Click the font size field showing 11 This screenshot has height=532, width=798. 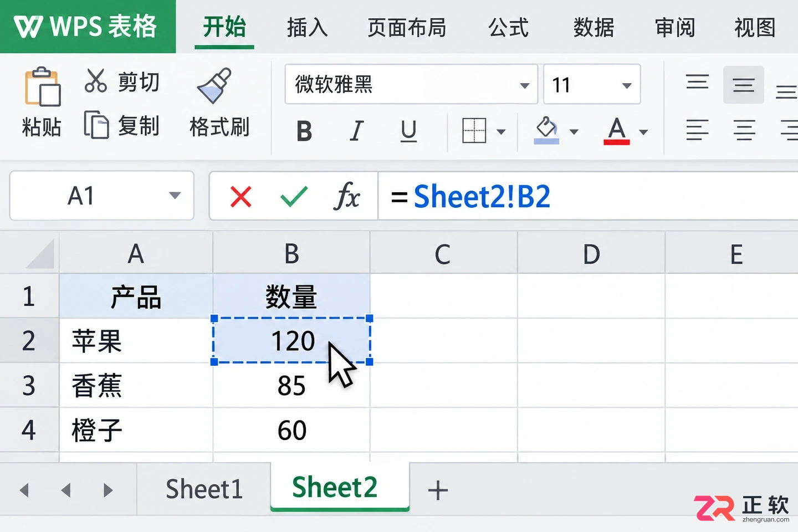pos(592,84)
